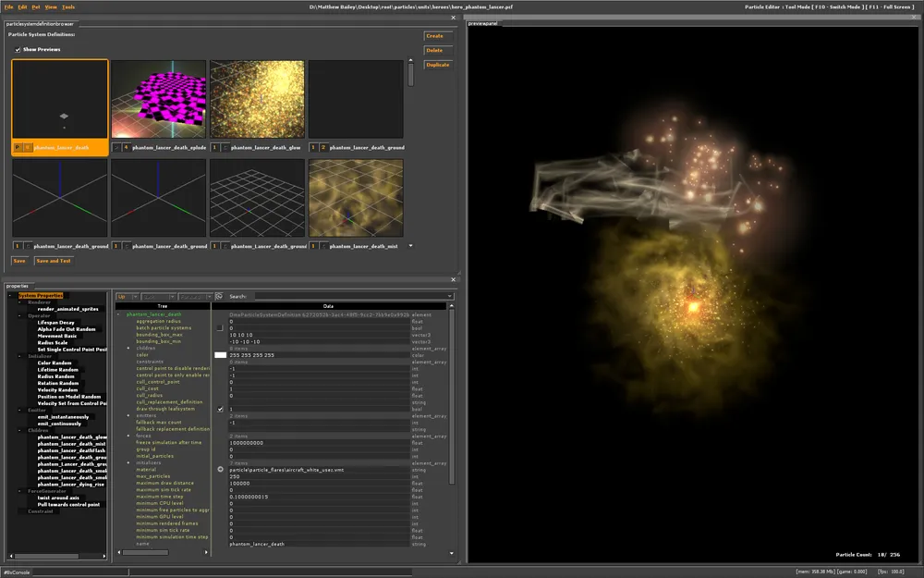Click the material picker icon beside the material row

coord(220,470)
